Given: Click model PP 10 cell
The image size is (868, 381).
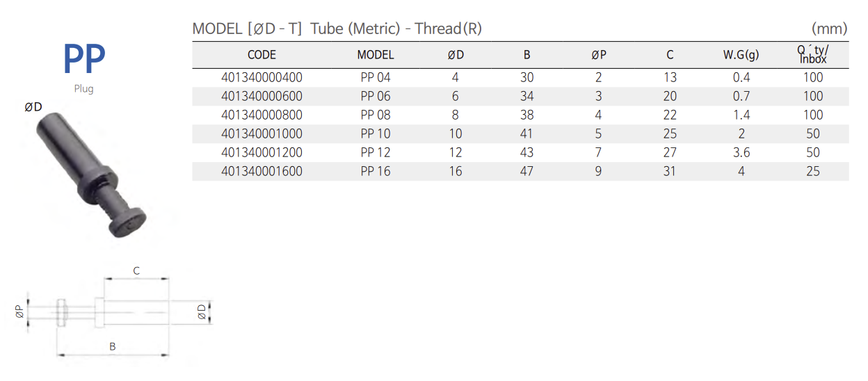Looking at the screenshot, I should tap(376, 134).
